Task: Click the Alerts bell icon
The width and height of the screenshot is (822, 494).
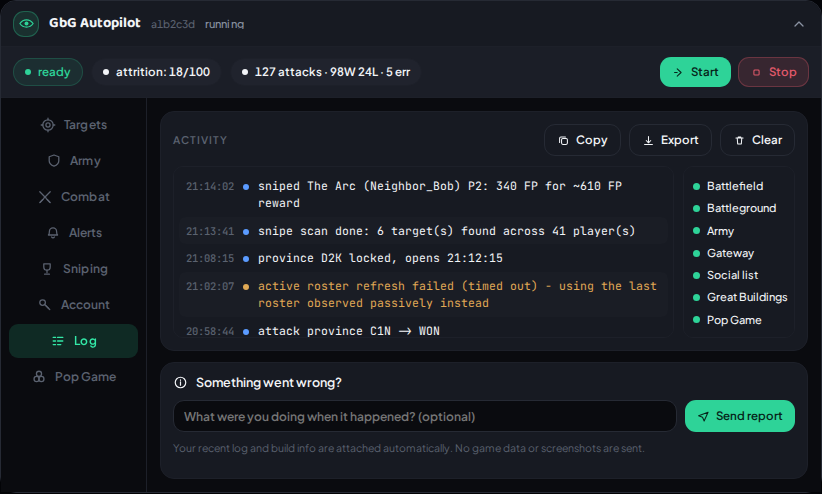Action: click(53, 233)
